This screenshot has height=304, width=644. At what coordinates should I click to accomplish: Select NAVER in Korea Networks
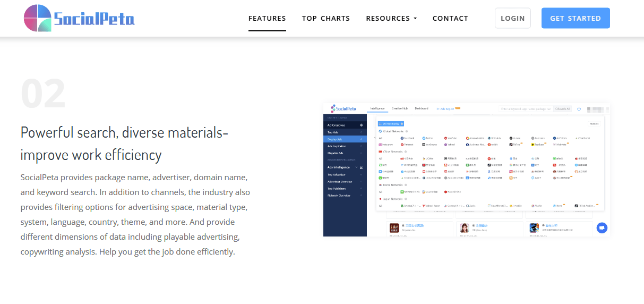[x=410, y=192]
